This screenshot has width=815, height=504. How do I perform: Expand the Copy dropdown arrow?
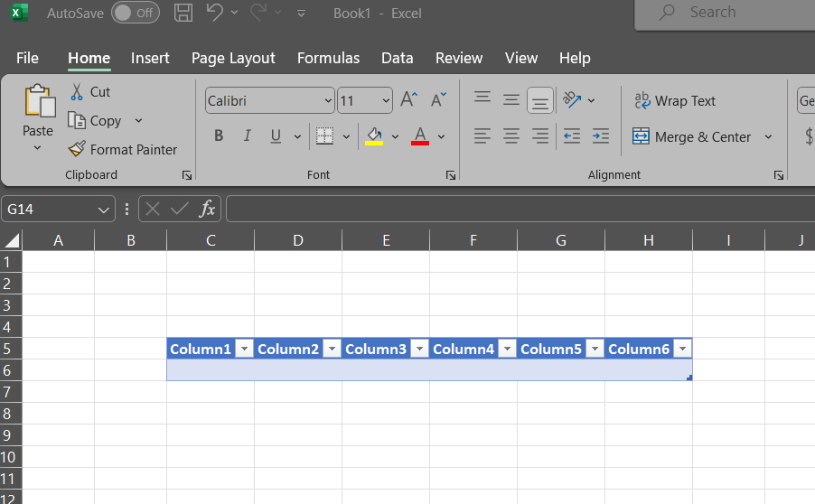[138, 120]
